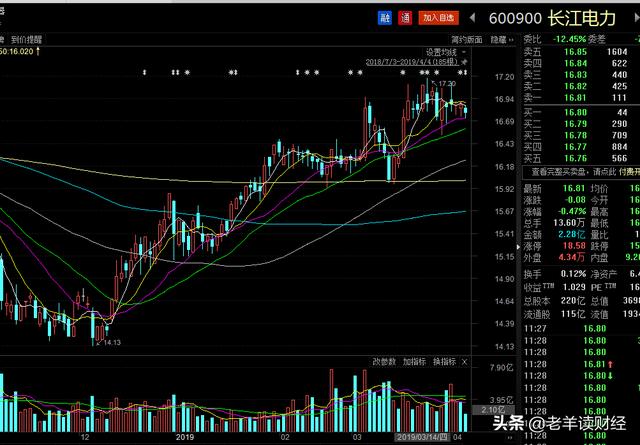
Task: Go to next stock with right arrow
Action: click(637, 18)
